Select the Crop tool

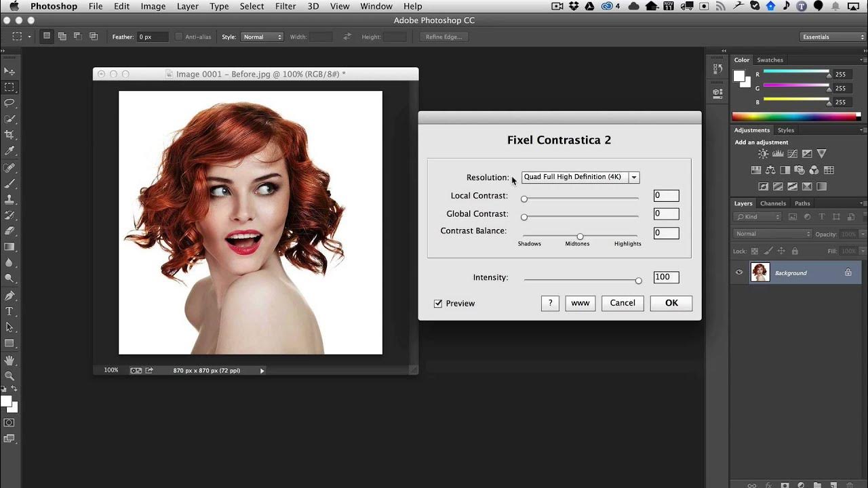pos(9,135)
